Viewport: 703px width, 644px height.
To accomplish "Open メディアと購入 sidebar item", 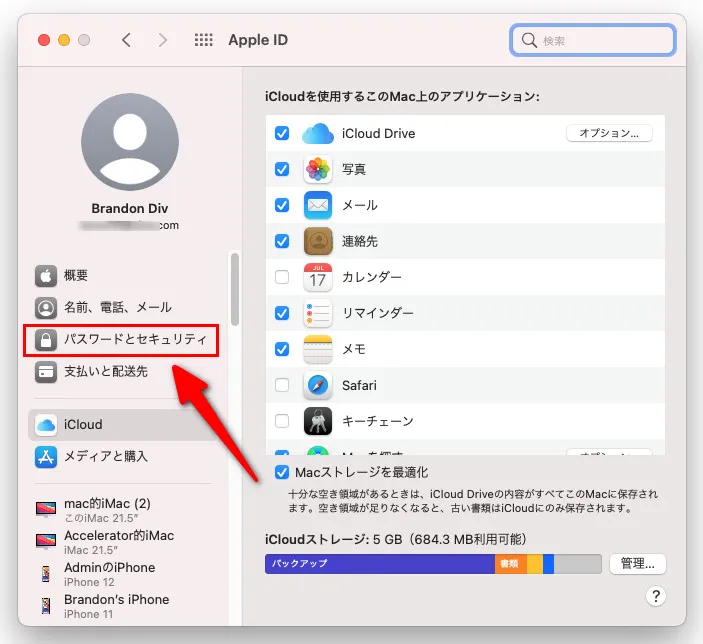I will [121, 457].
